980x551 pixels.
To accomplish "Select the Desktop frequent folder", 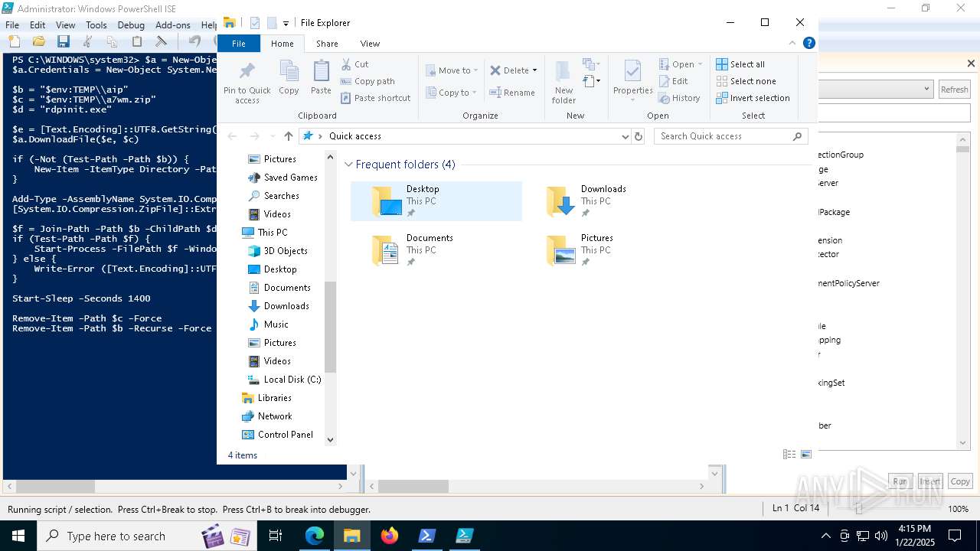I will click(x=436, y=201).
